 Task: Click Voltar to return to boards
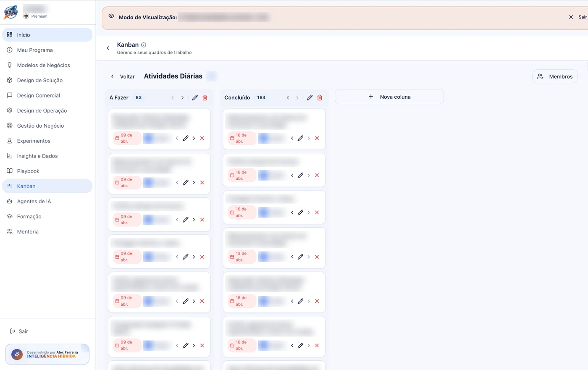point(123,76)
